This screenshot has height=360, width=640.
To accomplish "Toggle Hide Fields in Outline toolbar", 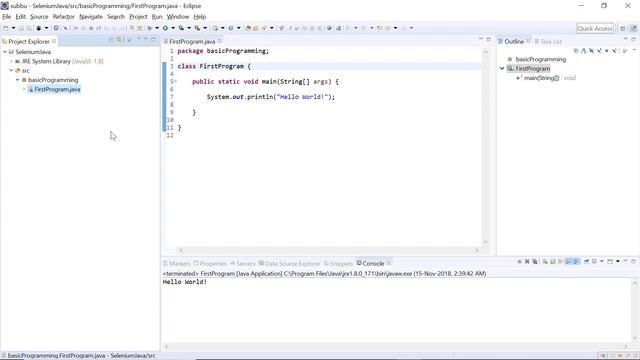I will 591,51.
